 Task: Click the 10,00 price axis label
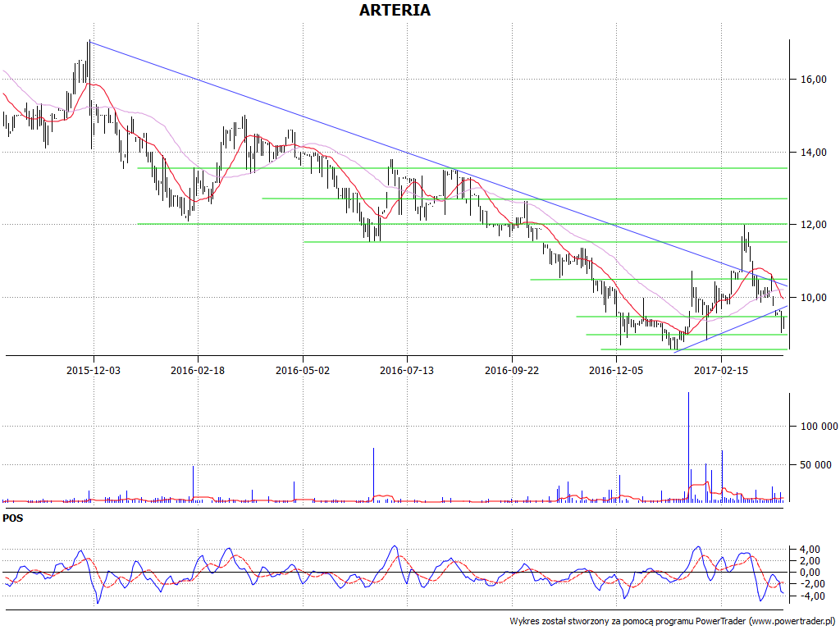coord(814,298)
